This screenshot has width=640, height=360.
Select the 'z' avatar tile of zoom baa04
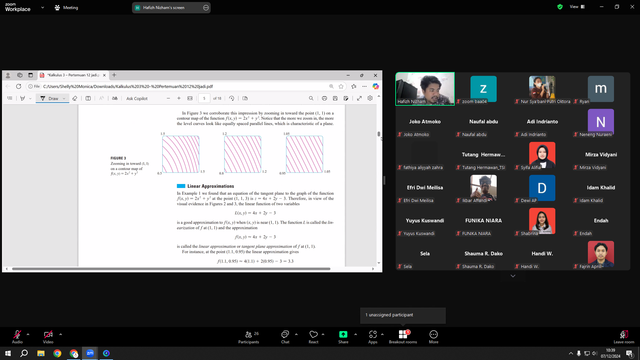pyautogui.click(x=483, y=89)
